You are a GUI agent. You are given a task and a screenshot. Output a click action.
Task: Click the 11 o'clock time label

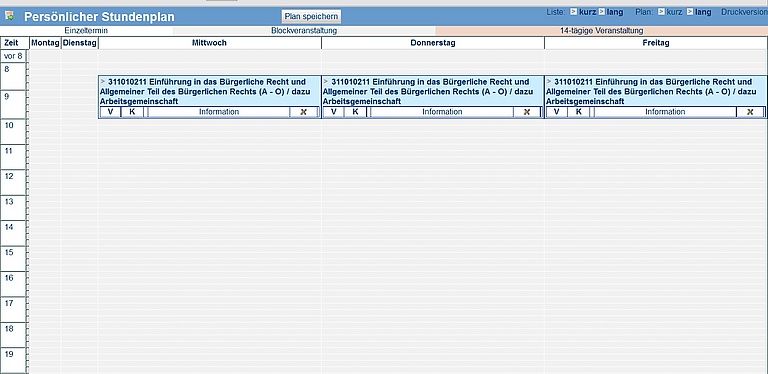(8, 151)
